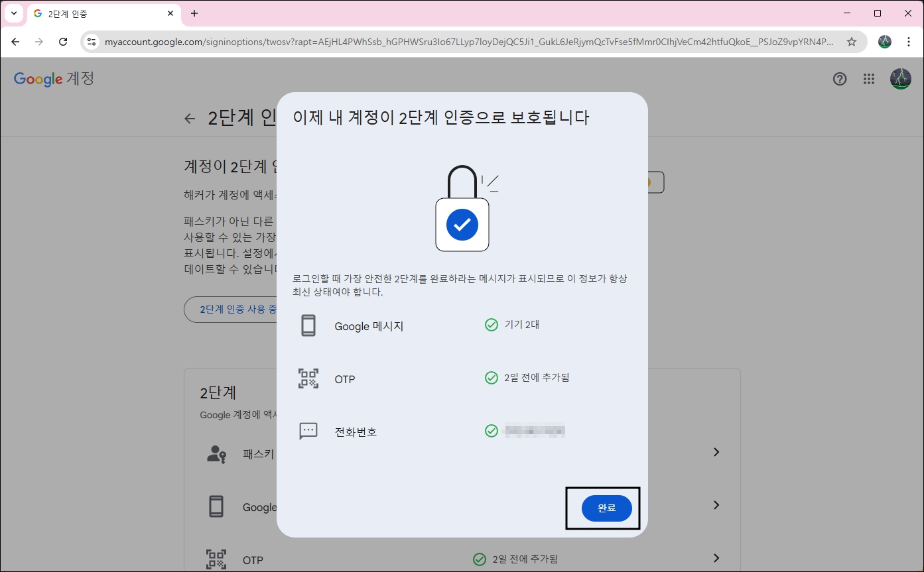Screen dimensions: 924x572
Task: Click the Google 메시지 phone icon in dialog
Action: (308, 325)
